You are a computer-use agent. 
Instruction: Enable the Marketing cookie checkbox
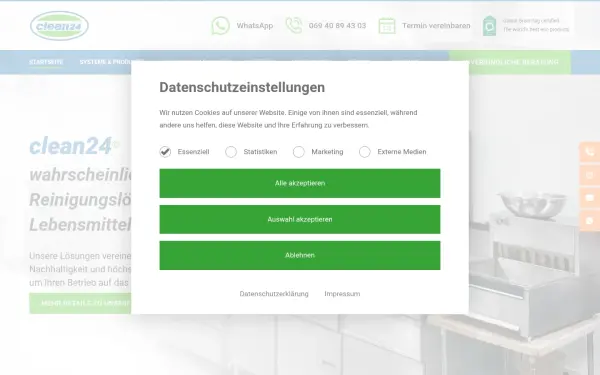coord(298,152)
